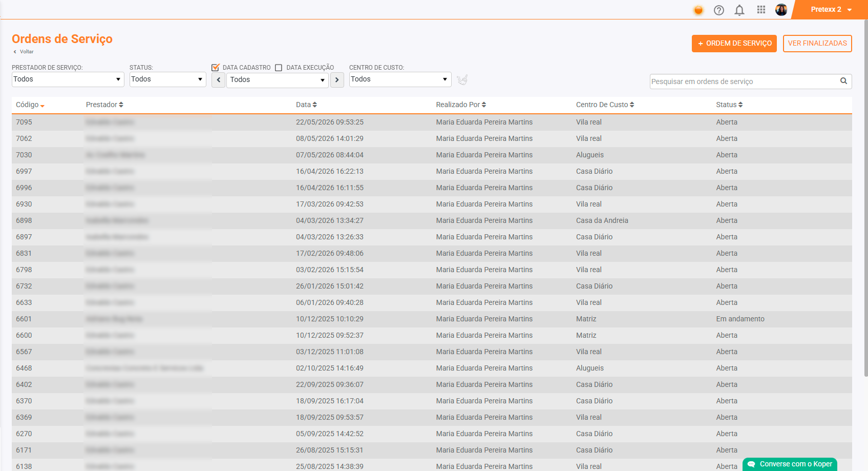Check the Data Execução checkbox
Viewport: 868px width, 471px height.
point(279,68)
